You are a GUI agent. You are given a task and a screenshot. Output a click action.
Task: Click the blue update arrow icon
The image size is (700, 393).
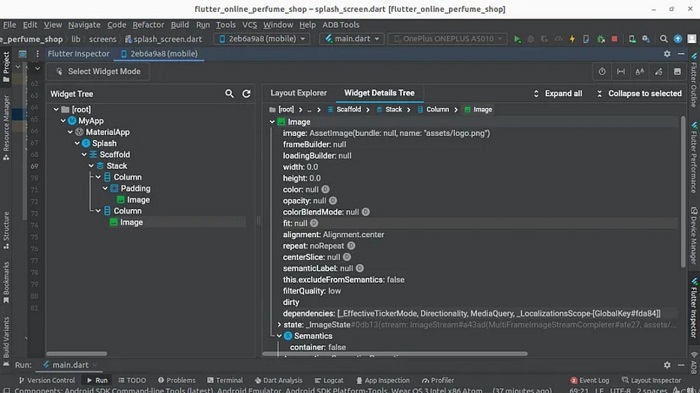click(678, 39)
